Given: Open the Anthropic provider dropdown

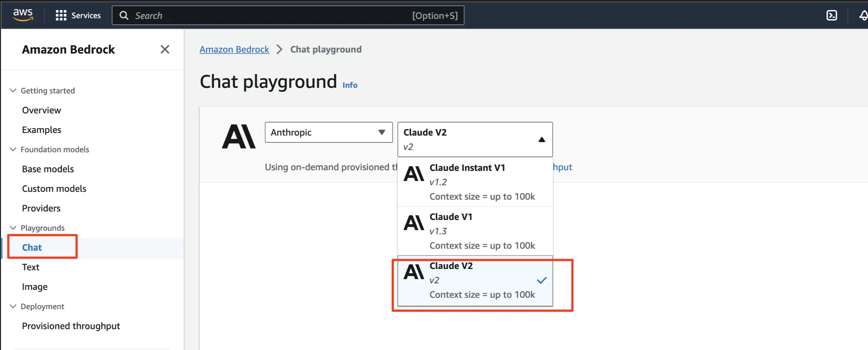Looking at the screenshot, I should click(329, 132).
